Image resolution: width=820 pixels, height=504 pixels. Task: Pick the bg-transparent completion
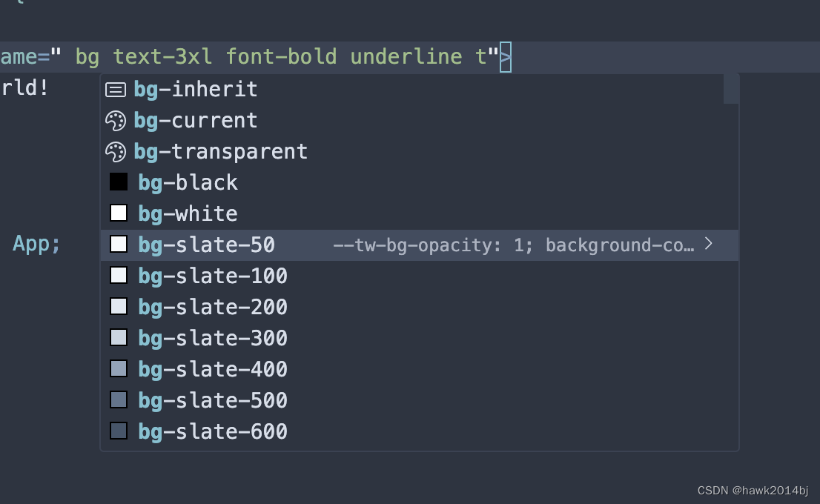(x=420, y=152)
